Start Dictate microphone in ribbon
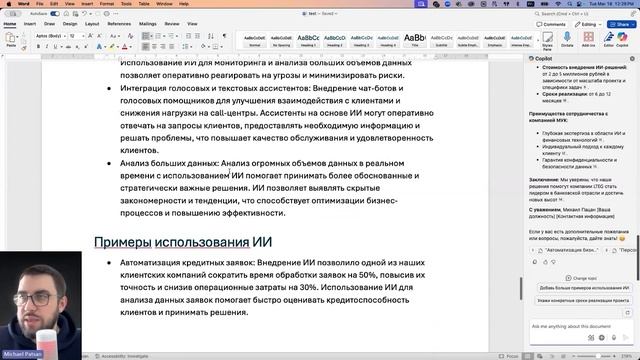This screenshot has height=360, width=640. (x=567, y=40)
